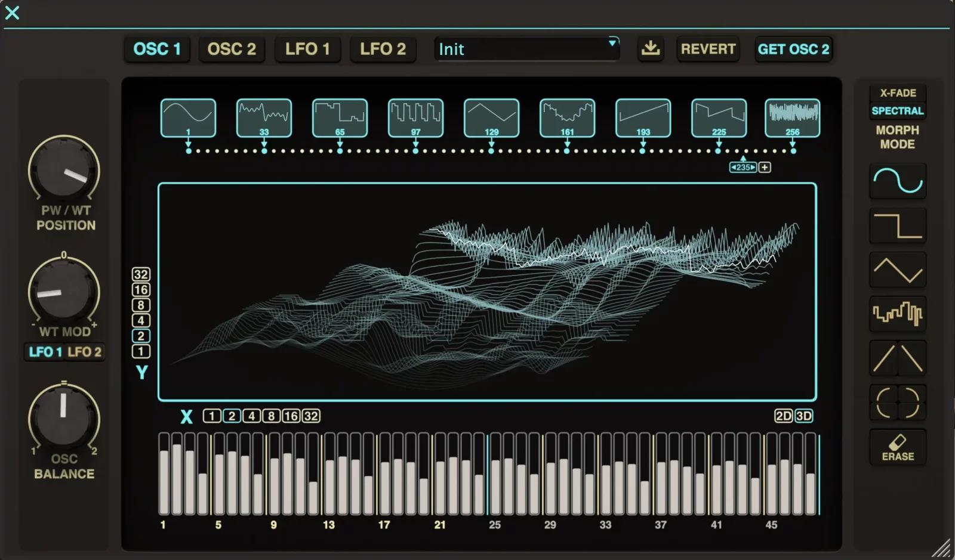955x560 pixels.
Task: Select the square wave shape tool
Action: (x=898, y=226)
